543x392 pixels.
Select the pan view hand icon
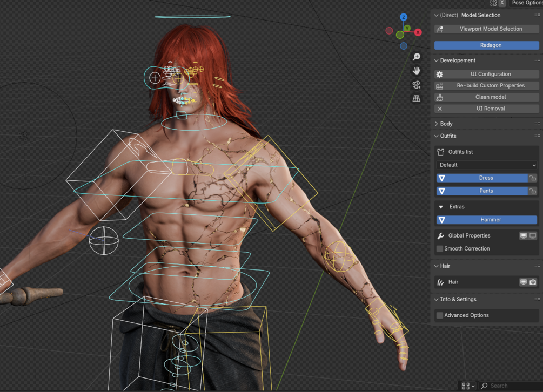(x=417, y=71)
